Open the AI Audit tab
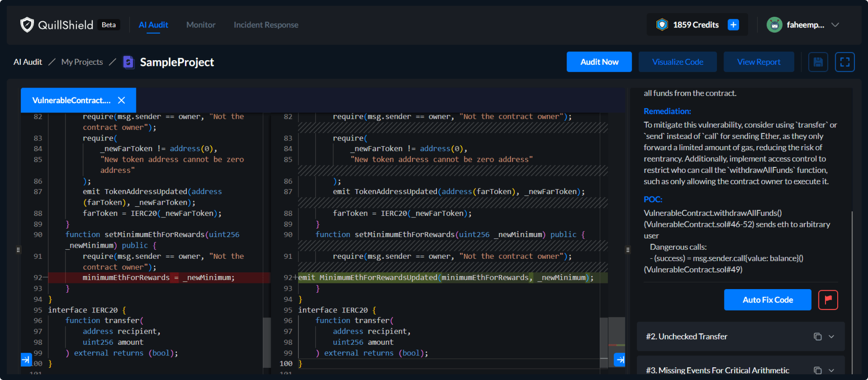This screenshot has width=868, height=380. 153,25
